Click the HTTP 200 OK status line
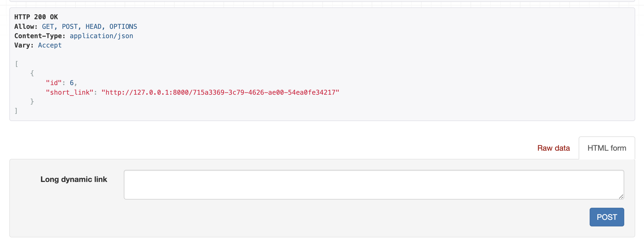644x247 pixels. [x=36, y=17]
